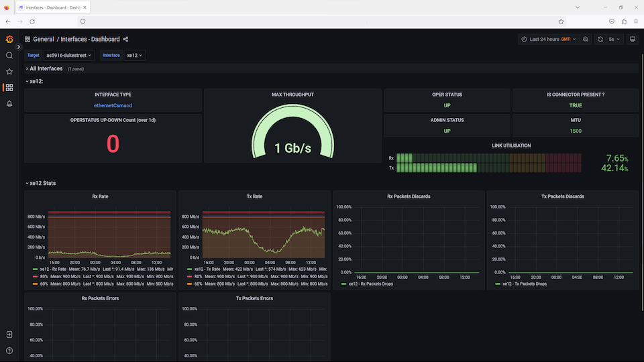Viewport: 644px width, 362px height.
Task: Click the Grafana logo home icon
Action: pos(9,40)
